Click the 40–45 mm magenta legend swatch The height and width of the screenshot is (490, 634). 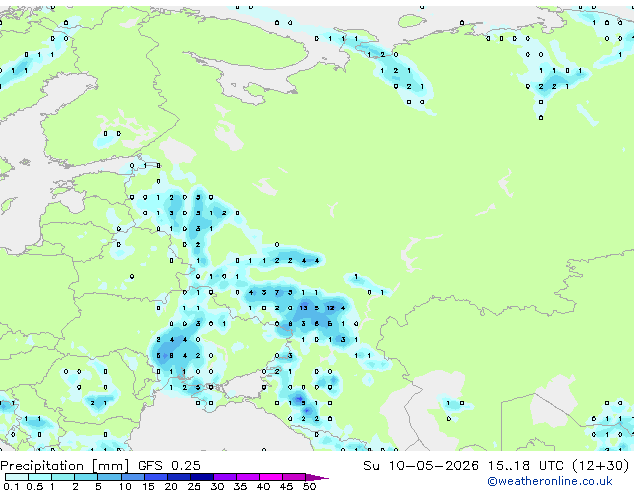coord(271,477)
